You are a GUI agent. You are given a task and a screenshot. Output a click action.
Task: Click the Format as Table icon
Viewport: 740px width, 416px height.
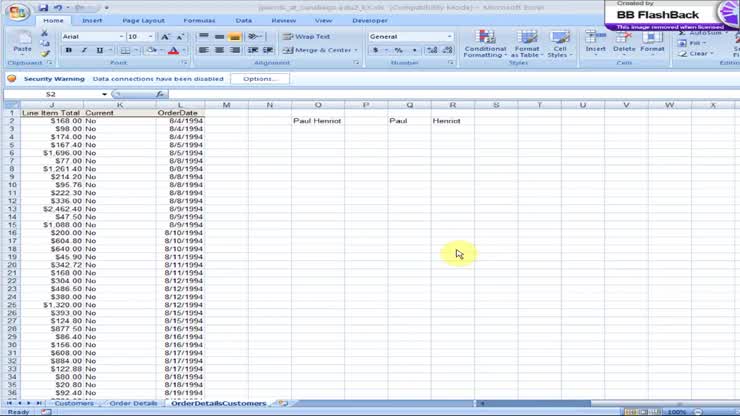pyautogui.click(x=526, y=43)
